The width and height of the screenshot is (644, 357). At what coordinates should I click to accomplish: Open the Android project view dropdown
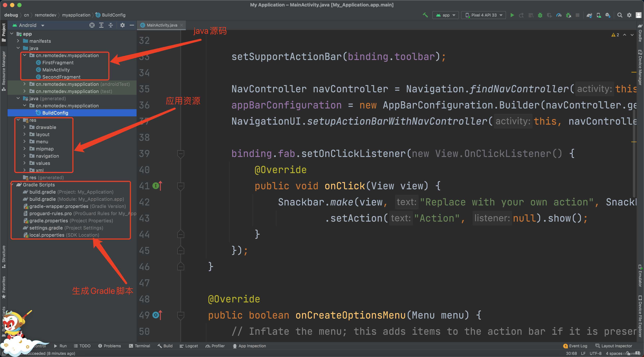43,25
